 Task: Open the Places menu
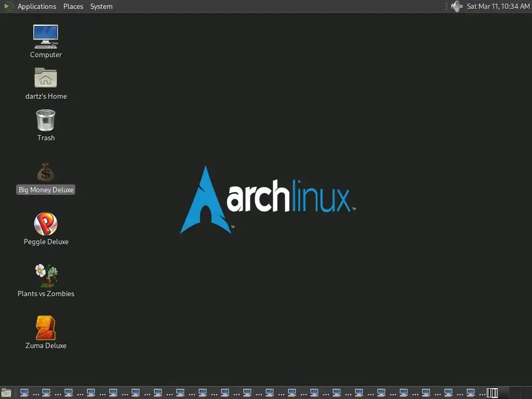pyautogui.click(x=73, y=6)
